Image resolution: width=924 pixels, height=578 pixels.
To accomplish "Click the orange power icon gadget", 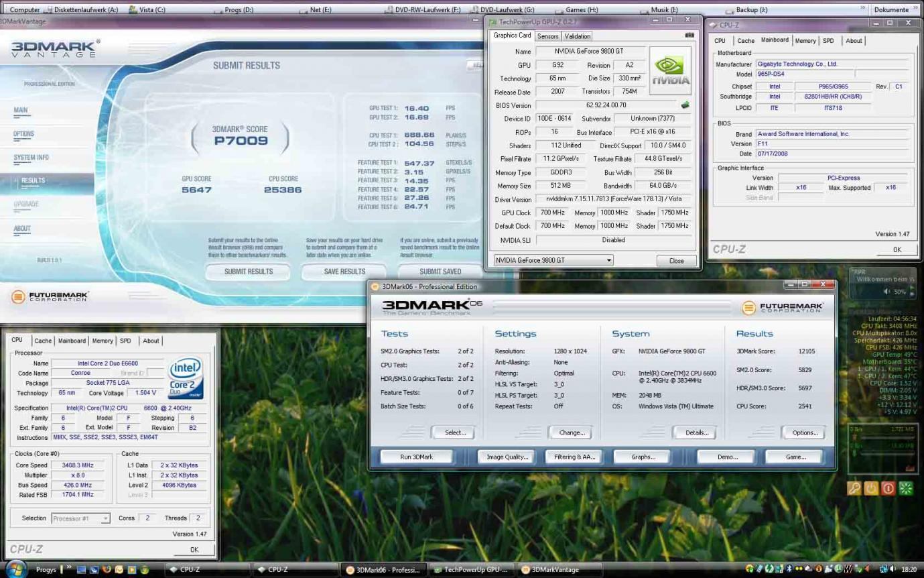I will click(x=871, y=488).
